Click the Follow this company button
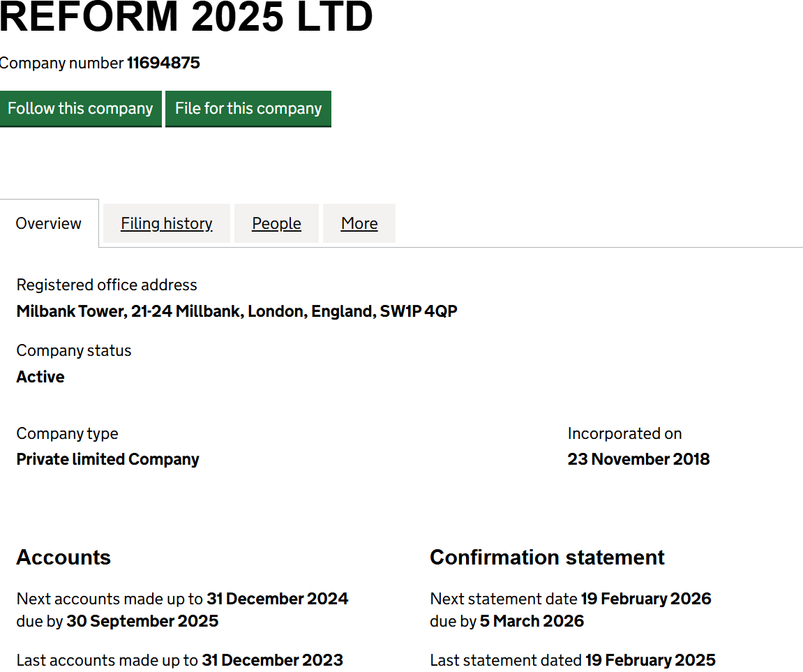The image size is (803, 672). [80, 109]
